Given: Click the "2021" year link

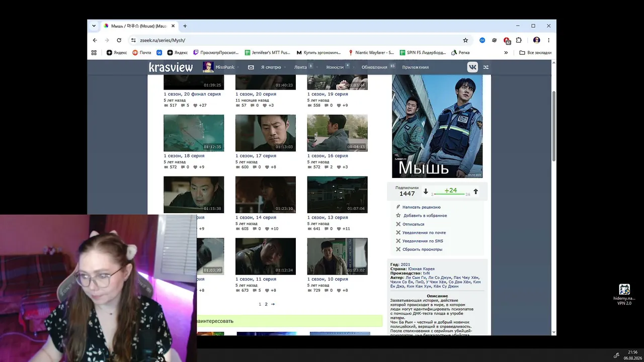Looking at the screenshot, I should [406, 264].
